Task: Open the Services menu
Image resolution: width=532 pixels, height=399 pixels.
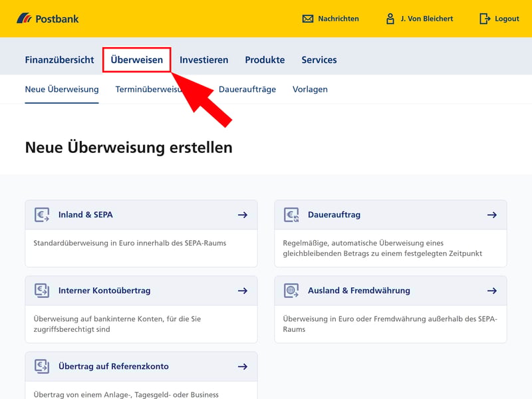Action: [319, 60]
